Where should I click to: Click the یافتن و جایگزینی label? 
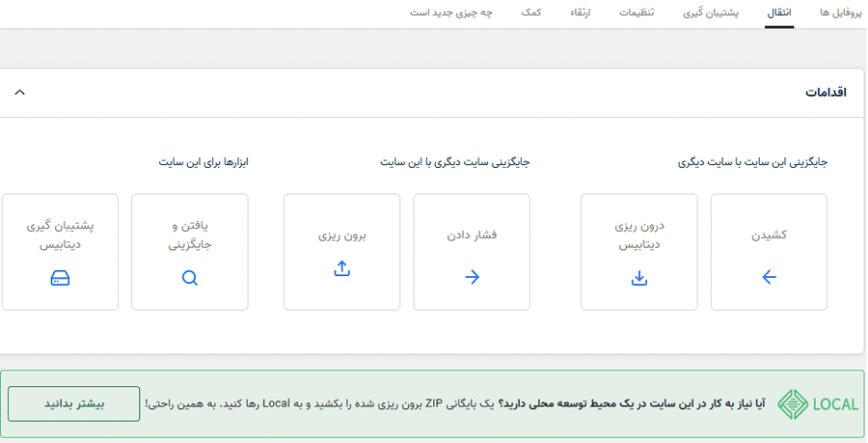(190, 235)
